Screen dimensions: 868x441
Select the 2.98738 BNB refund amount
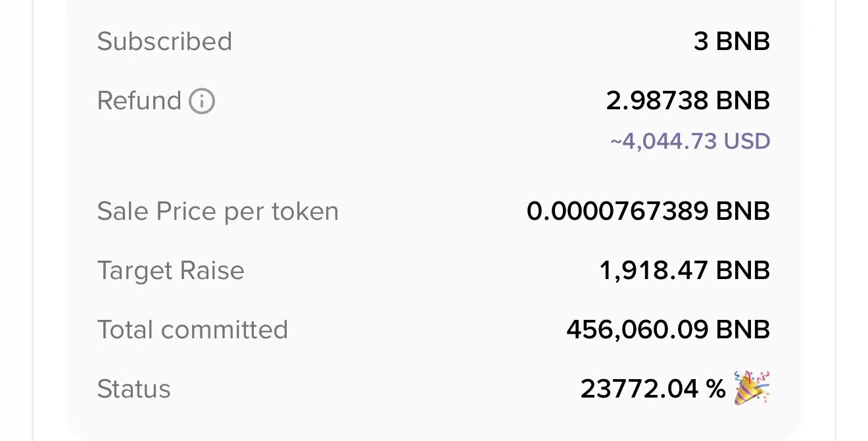click(687, 101)
